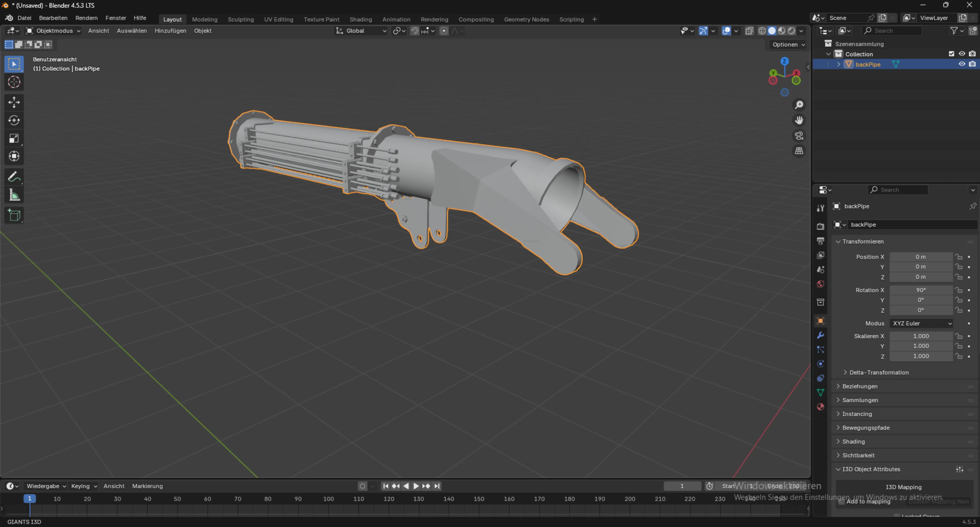This screenshot has width=980, height=527.
Task: Toggle Collection viewport eye visibility
Action: tap(962, 54)
